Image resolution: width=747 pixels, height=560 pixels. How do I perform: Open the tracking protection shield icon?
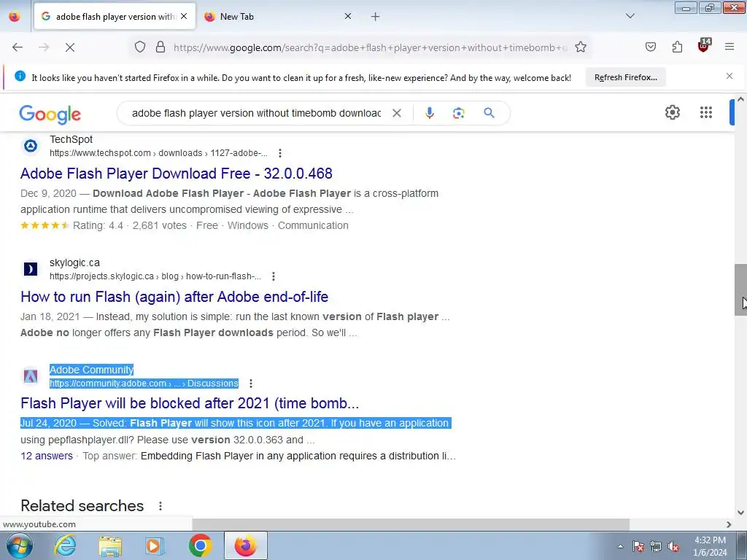(x=139, y=47)
